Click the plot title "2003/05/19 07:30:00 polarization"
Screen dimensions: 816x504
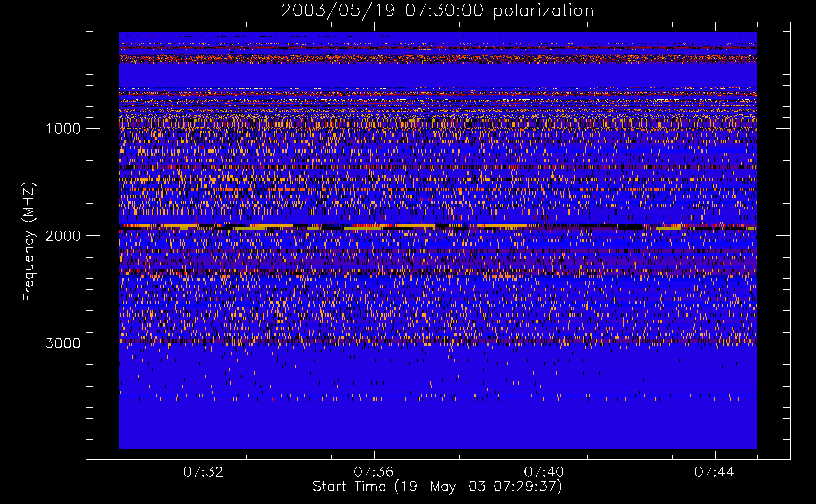point(437,10)
